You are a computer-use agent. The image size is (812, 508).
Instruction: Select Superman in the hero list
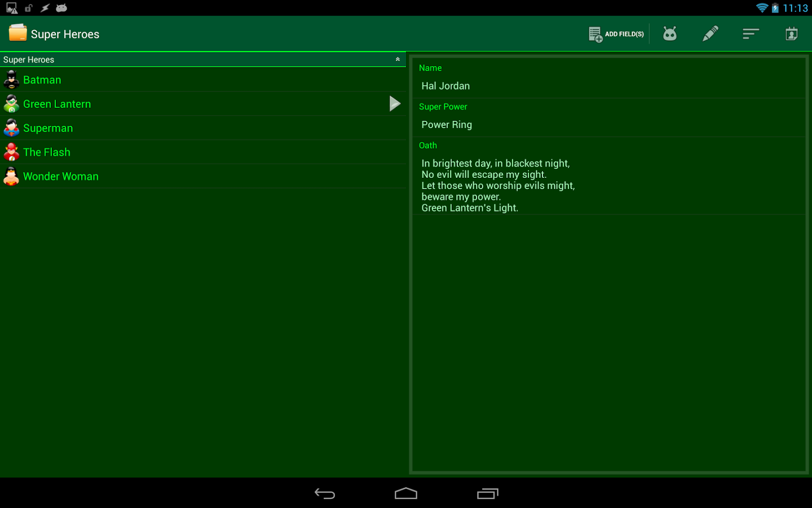coord(203,128)
